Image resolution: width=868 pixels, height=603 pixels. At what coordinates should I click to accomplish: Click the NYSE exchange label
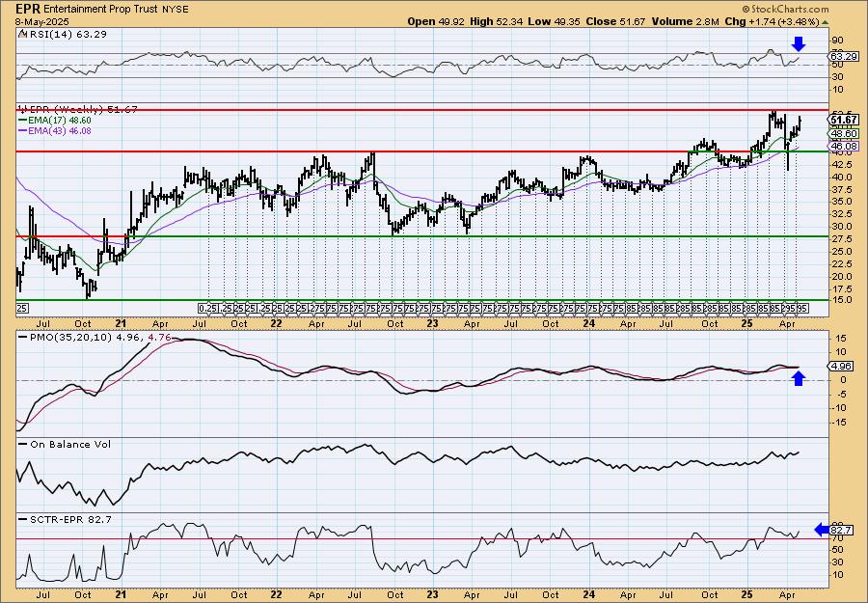tap(174, 10)
